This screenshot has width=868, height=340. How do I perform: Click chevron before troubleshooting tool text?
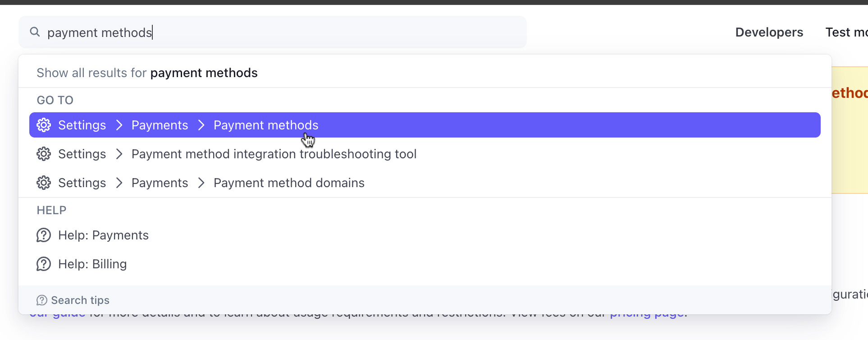(x=119, y=154)
